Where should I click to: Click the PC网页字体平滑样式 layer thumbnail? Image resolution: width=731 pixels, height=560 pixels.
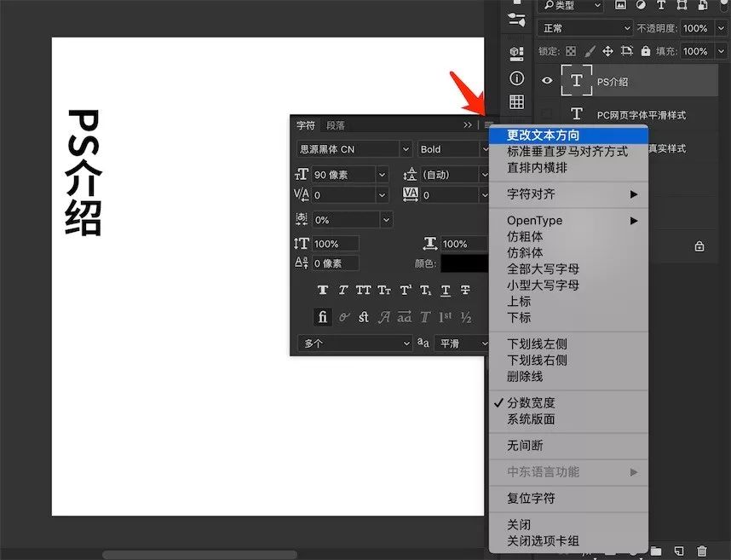tap(577, 113)
